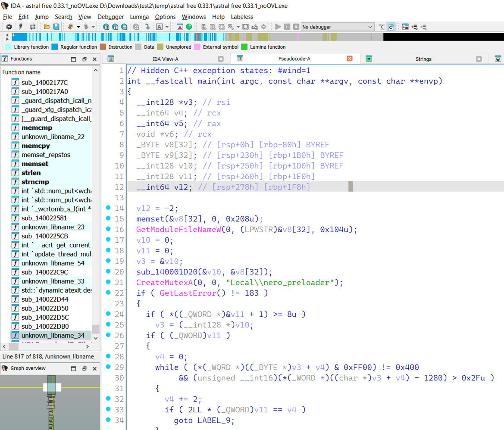Click the green circle toolbar icon
Viewport: 504px width, 430px height.
tap(189, 27)
